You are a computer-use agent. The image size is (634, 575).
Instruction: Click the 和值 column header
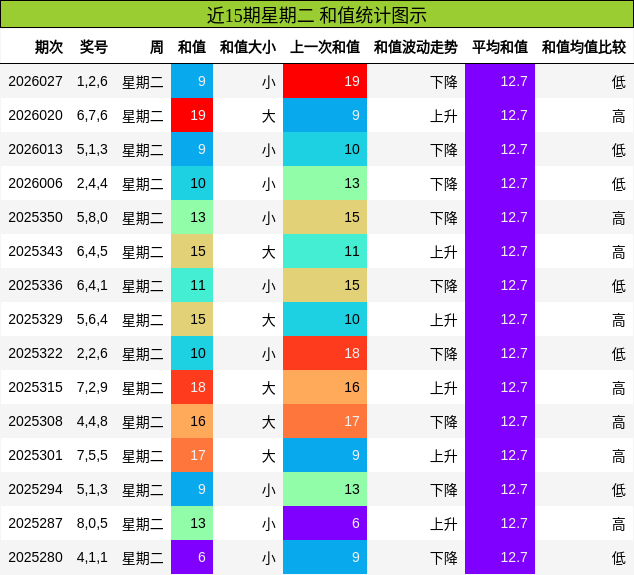(192, 47)
